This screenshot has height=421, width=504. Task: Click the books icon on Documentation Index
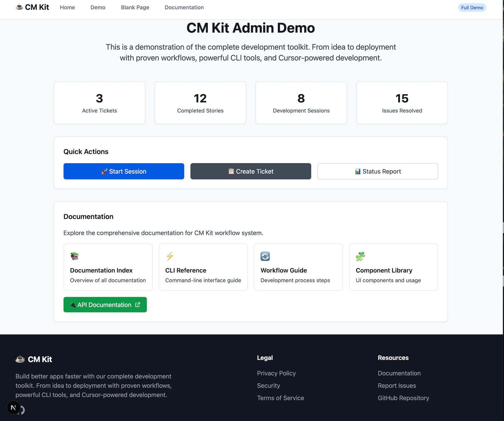click(75, 256)
